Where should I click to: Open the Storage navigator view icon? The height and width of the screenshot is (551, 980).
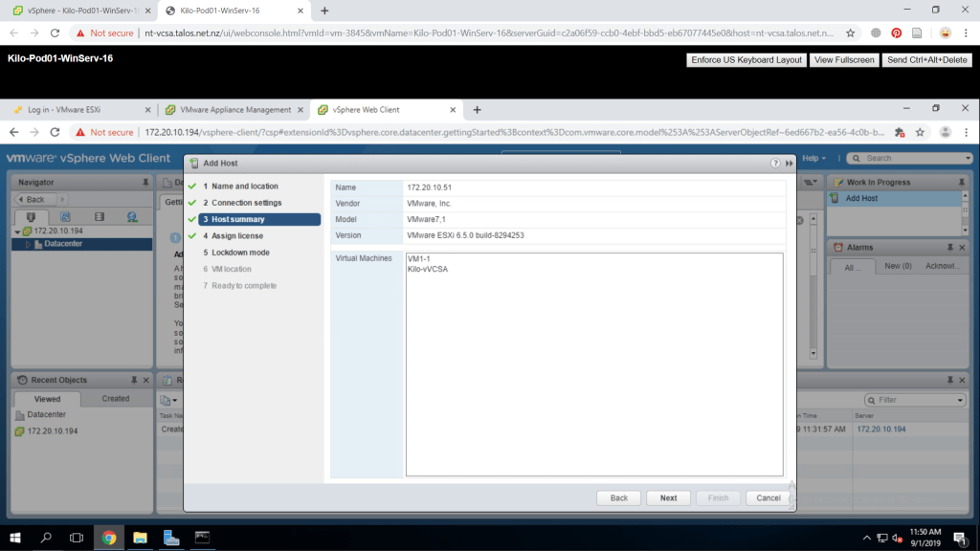click(99, 217)
